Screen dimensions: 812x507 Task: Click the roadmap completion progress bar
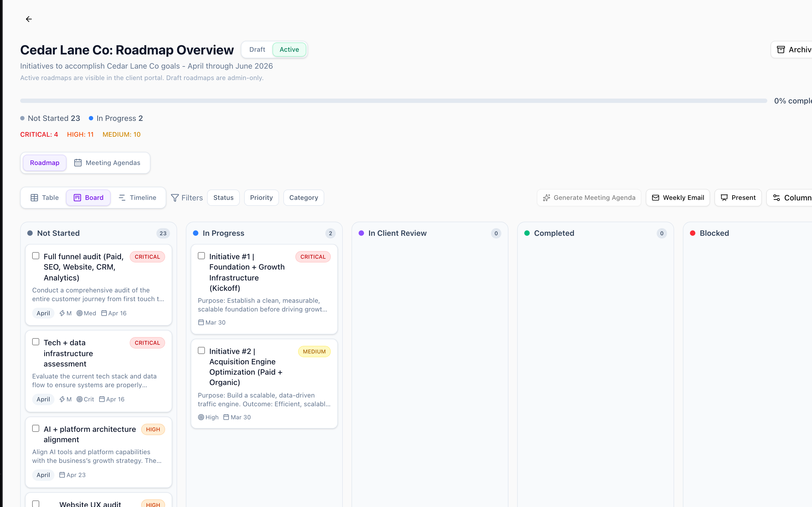click(x=393, y=100)
